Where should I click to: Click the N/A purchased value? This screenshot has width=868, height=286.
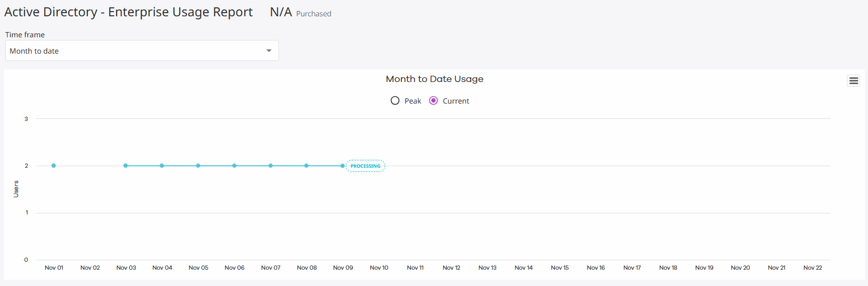point(281,12)
